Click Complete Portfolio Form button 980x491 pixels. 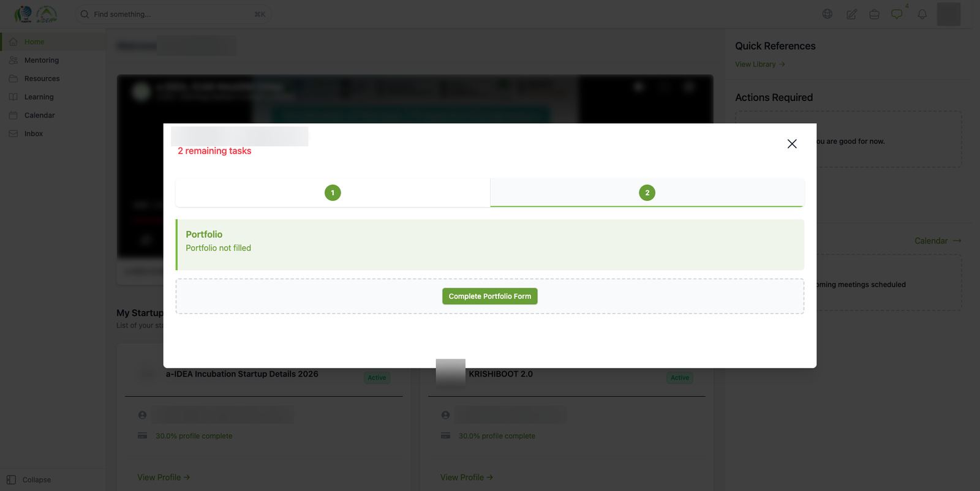490,296
